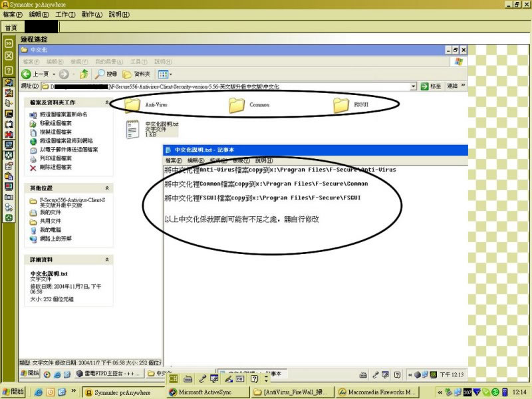Switch to Macromedia Fireworks taskbar button

click(x=376, y=392)
